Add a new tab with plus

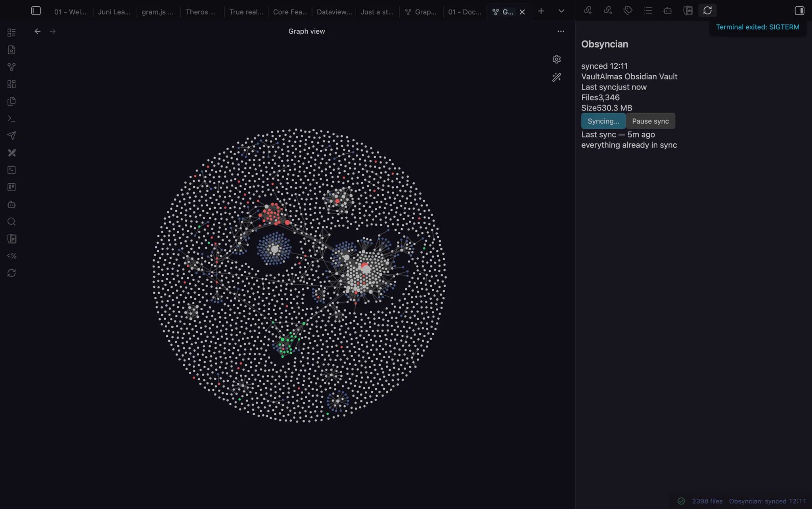[x=541, y=11]
